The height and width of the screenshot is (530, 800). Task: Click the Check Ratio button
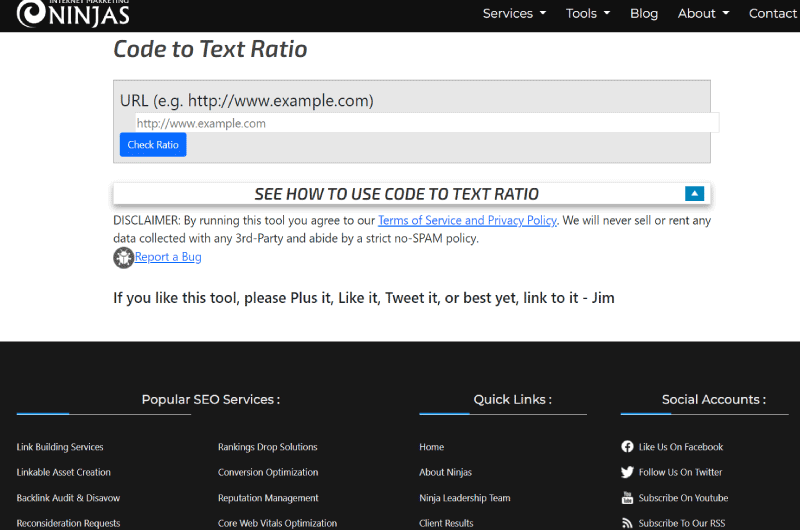[153, 145]
